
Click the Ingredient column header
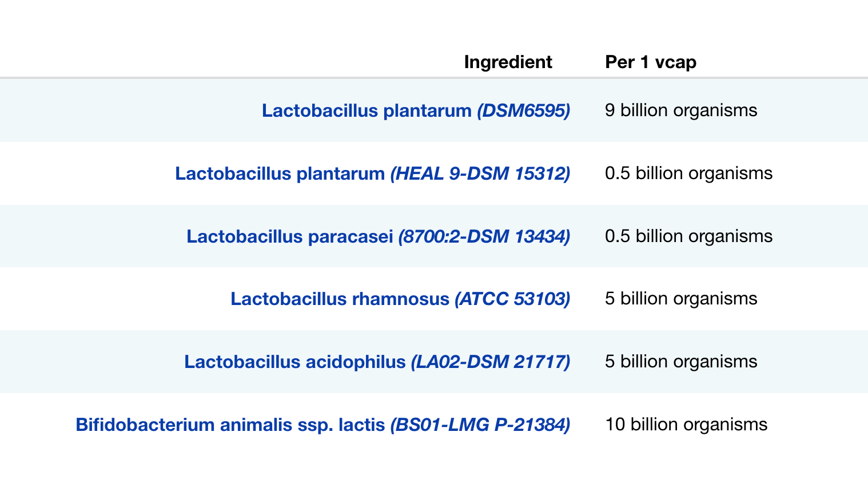[x=508, y=62]
